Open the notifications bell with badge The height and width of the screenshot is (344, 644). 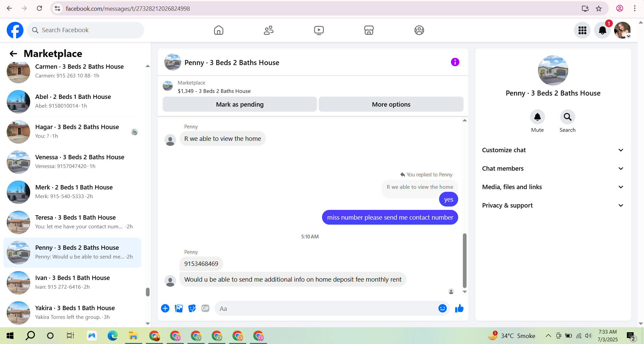click(x=602, y=30)
